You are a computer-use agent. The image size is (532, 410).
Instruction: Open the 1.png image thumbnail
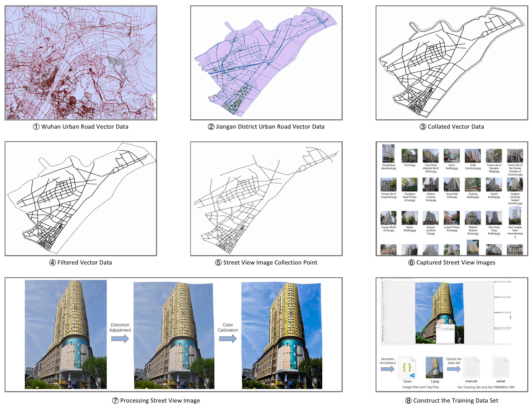[434, 367]
